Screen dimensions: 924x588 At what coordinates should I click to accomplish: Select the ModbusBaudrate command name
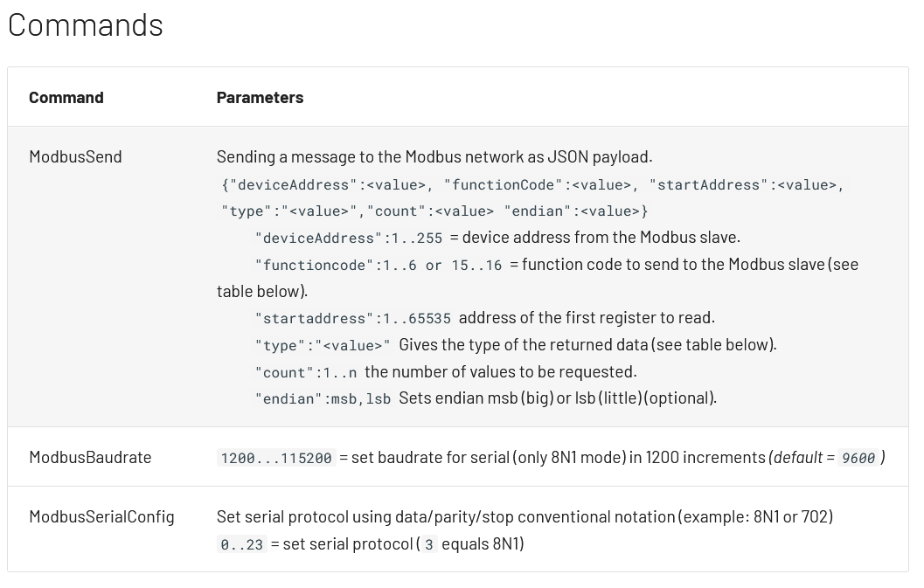(x=90, y=457)
